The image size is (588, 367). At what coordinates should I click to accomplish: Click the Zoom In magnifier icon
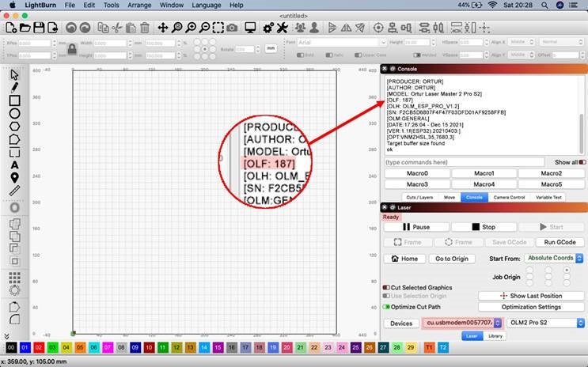(191, 28)
